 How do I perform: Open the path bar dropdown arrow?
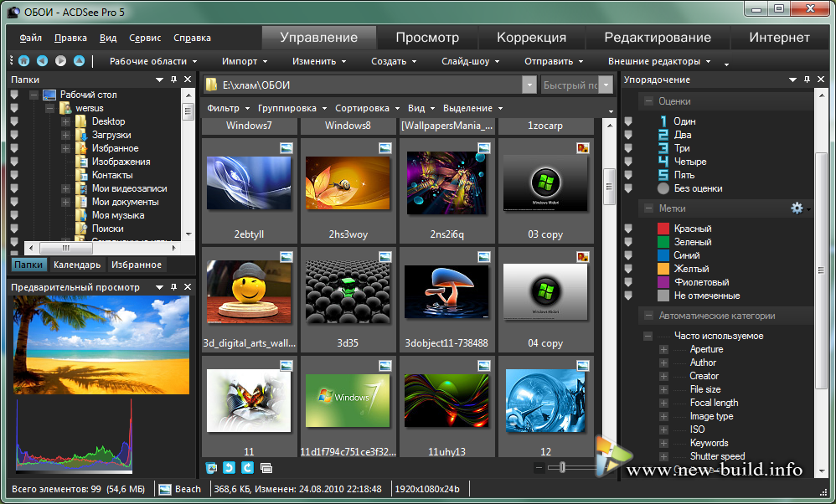[x=529, y=85]
